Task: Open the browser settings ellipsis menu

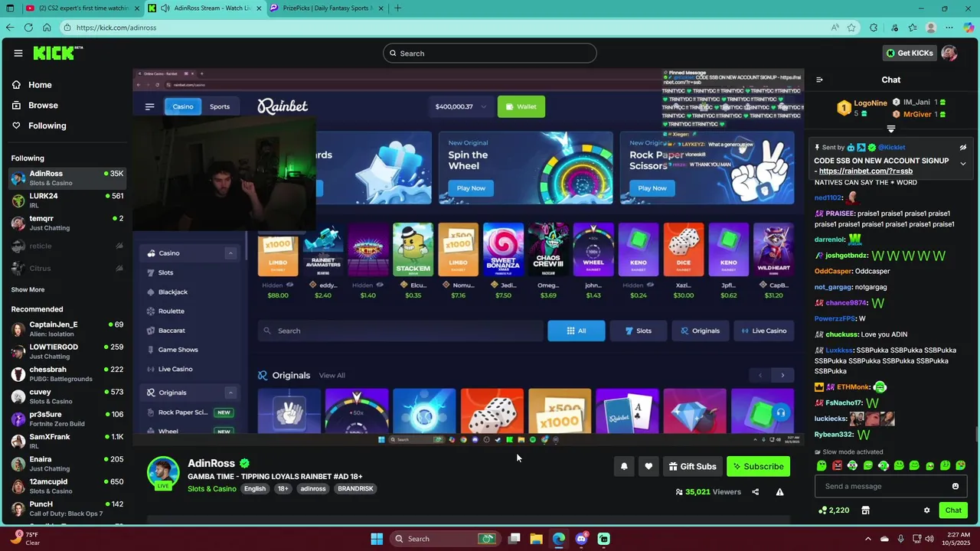Action: click(x=949, y=28)
